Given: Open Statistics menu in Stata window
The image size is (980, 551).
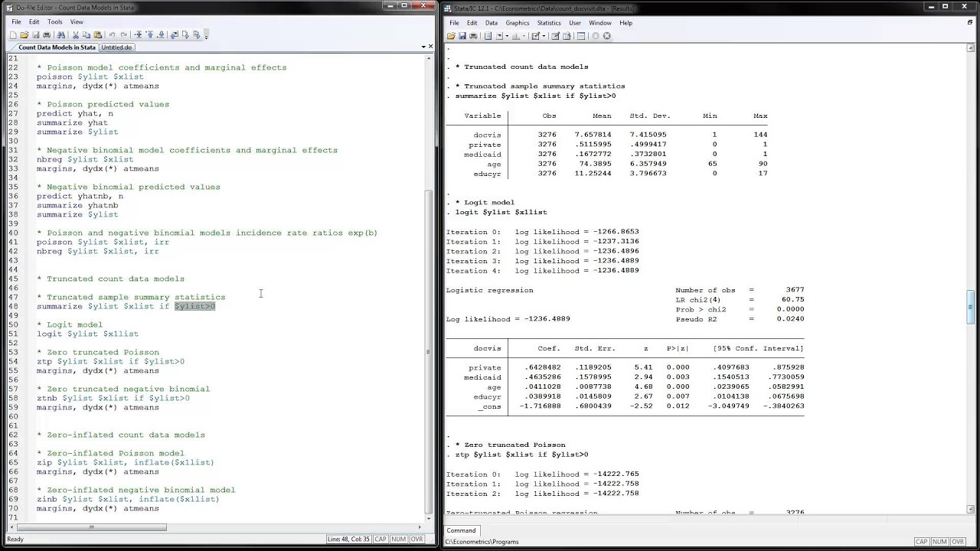Looking at the screenshot, I should pyautogui.click(x=548, y=23).
